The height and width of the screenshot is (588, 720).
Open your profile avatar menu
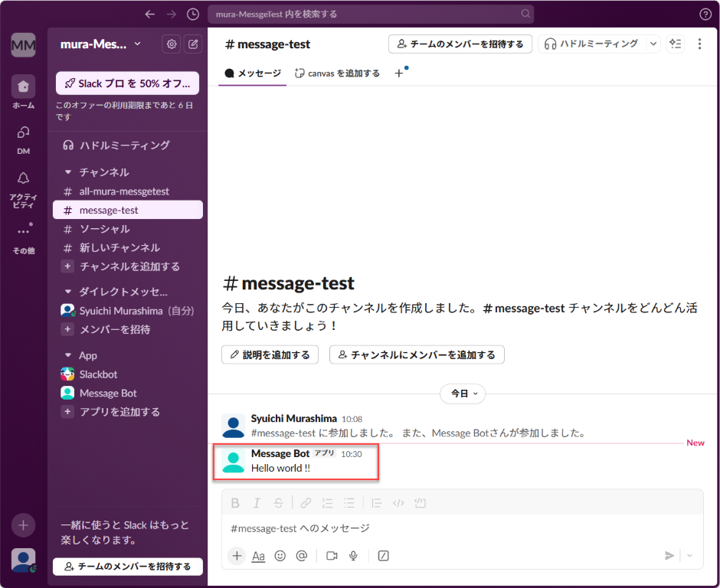tap(24, 560)
